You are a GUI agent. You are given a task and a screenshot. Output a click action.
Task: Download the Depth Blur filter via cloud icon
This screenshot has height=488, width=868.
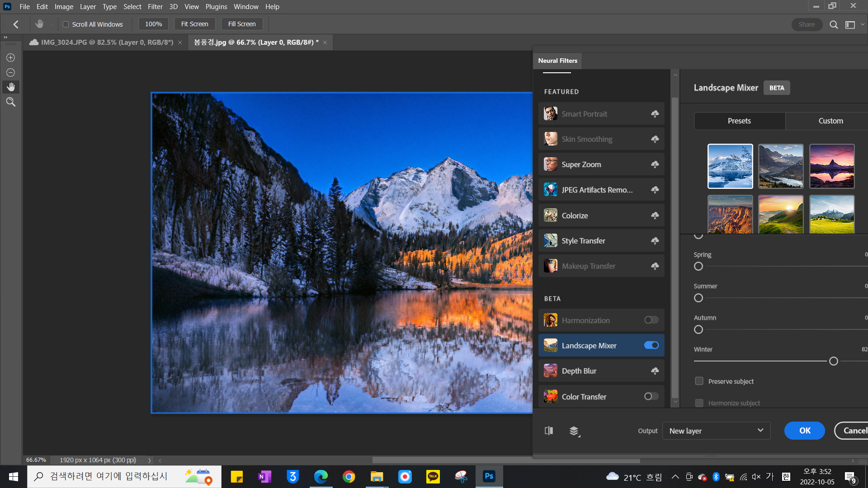[x=655, y=371]
